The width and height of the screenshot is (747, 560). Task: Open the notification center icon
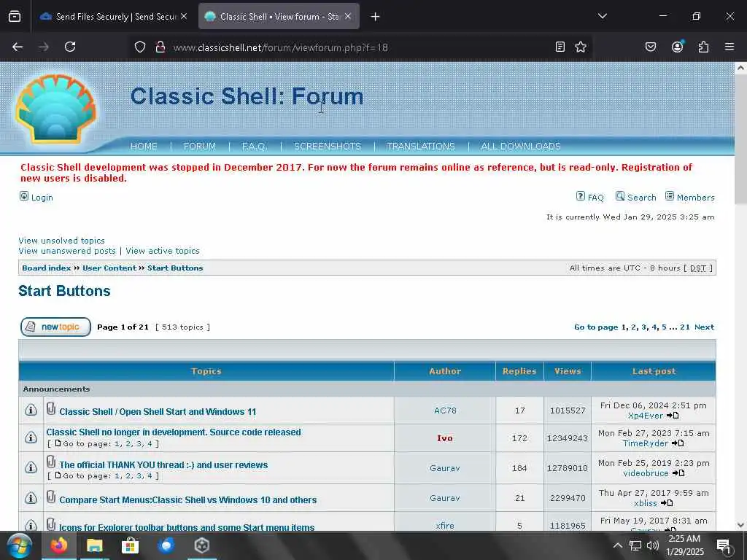pyautogui.click(x=724, y=545)
